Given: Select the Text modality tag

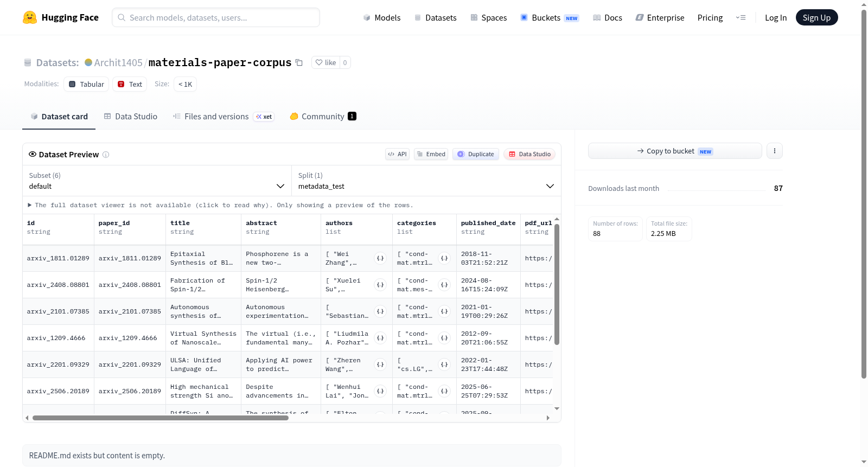Looking at the screenshot, I should pyautogui.click(x=130, y=84).
